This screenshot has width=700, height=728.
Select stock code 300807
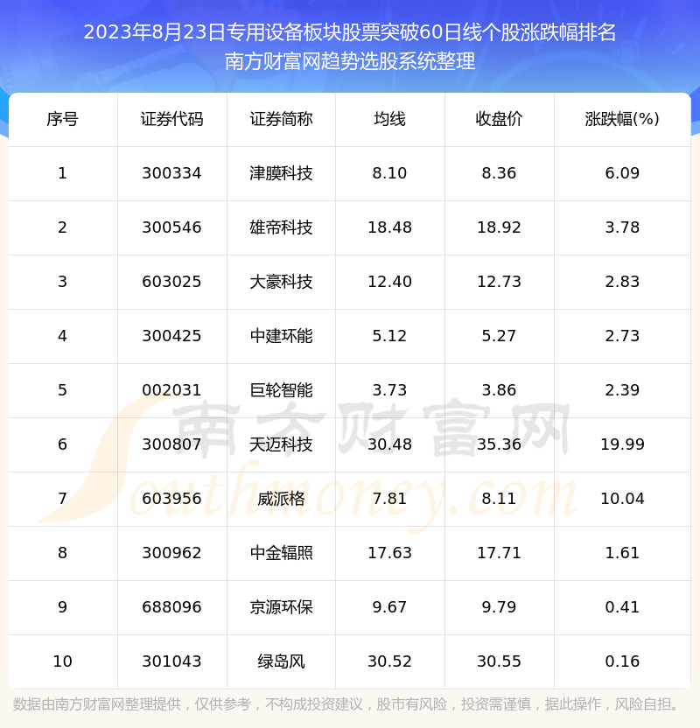(x=171, y=444)
